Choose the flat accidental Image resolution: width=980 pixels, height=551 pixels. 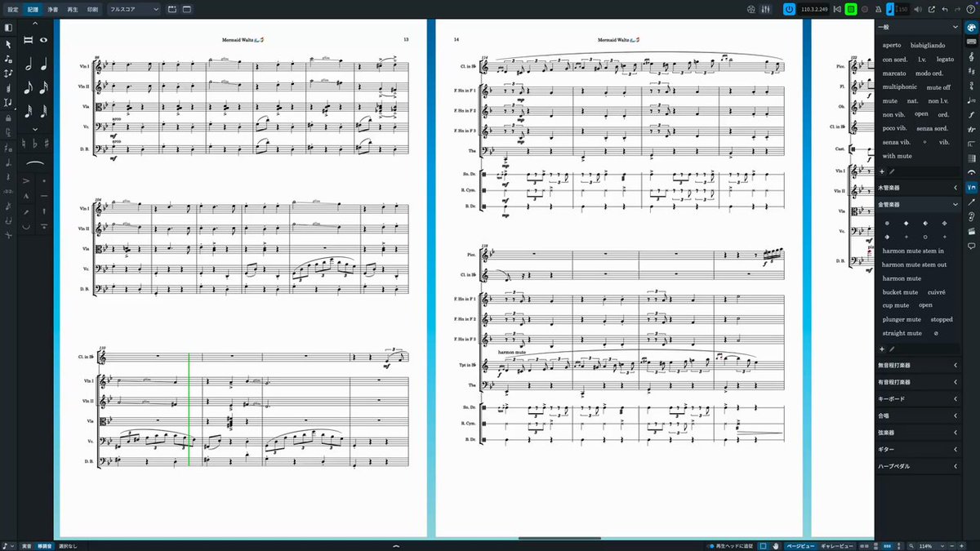tap(35, 144)
